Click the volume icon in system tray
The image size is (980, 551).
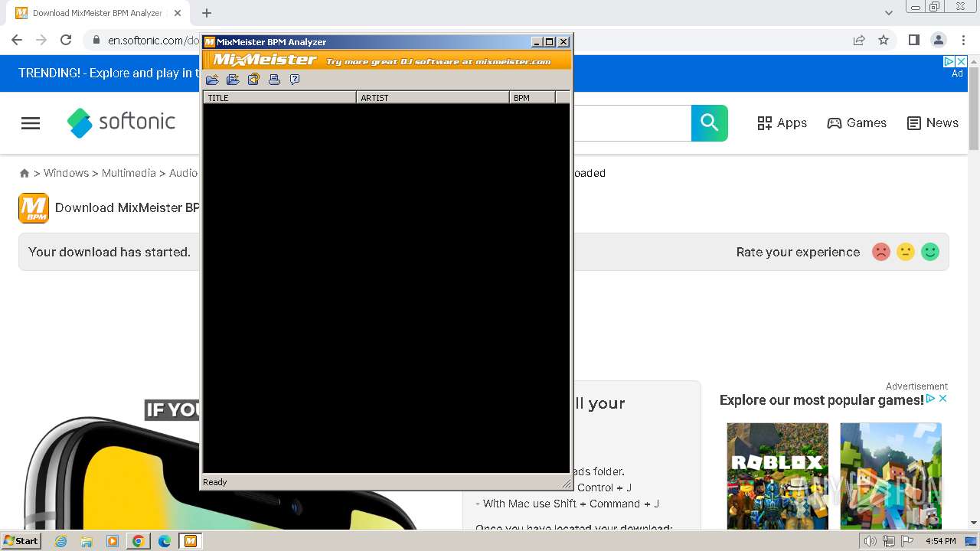click(871, 541)
